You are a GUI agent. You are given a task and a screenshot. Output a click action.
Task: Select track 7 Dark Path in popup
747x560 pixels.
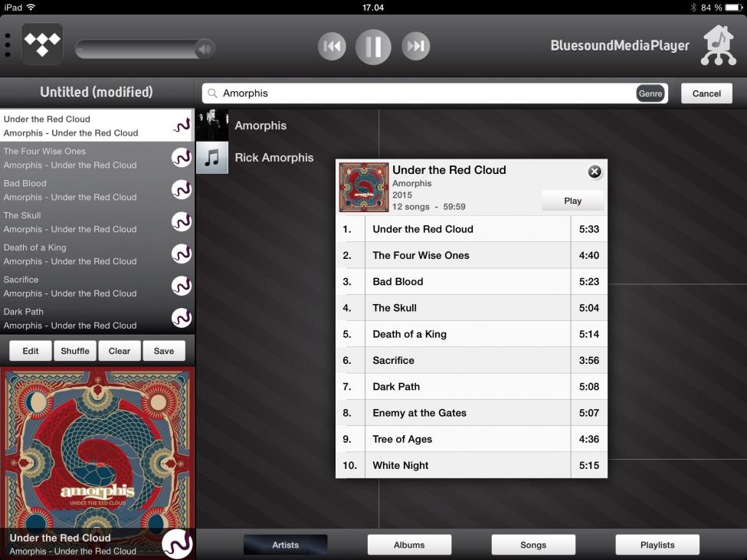(471, 386)
